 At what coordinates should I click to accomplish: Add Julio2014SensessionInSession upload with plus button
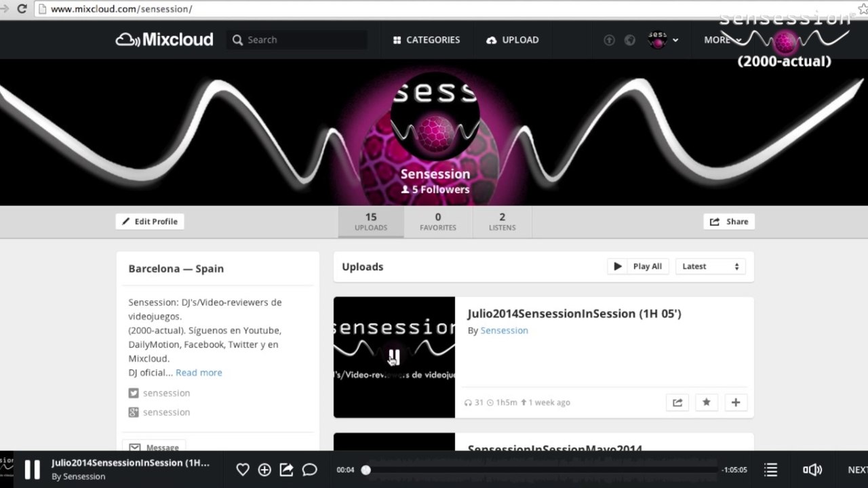(736, 403)
